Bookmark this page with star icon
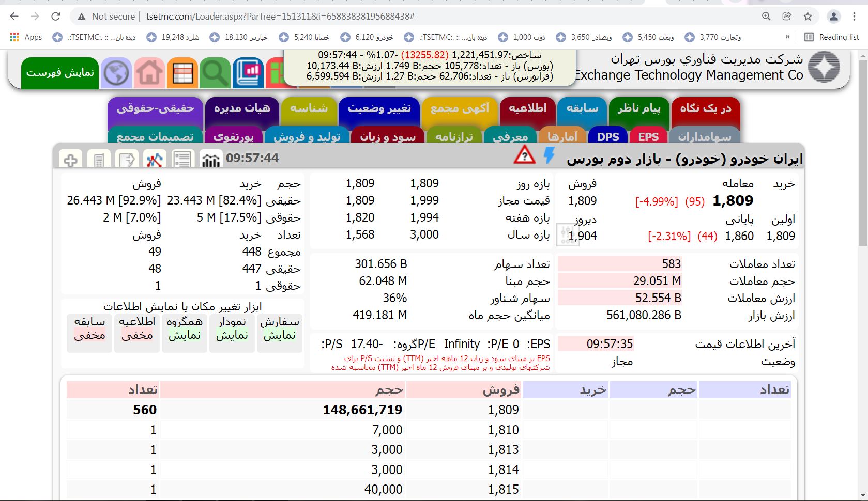The height and width of the screenshot is (501, 868). (808, 17)
